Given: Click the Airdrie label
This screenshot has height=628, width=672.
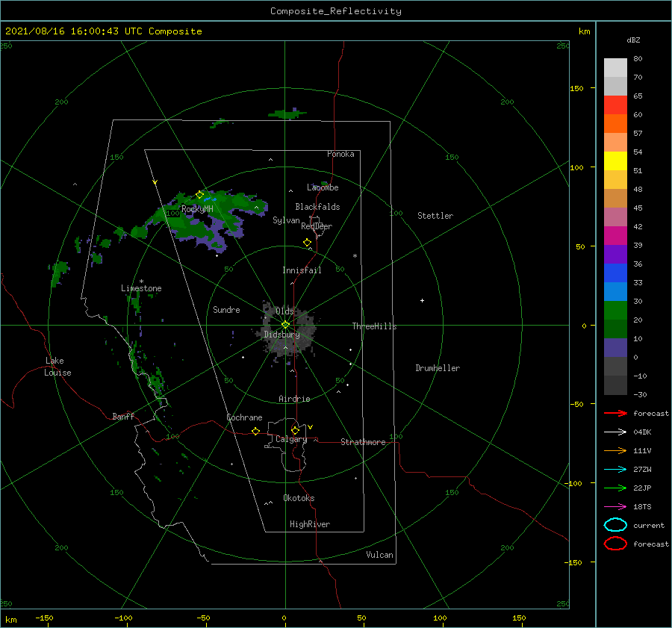Looking at the screenshot, I should coord(294,399).
